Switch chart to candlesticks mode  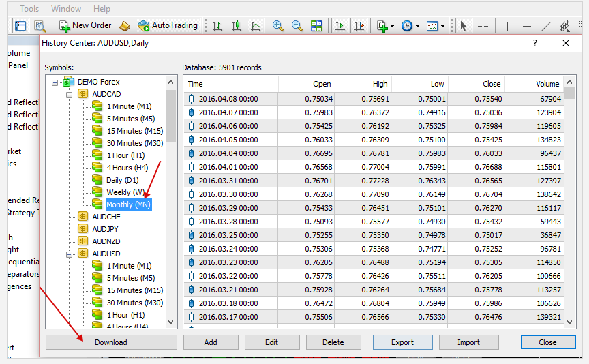coord(237,26)
